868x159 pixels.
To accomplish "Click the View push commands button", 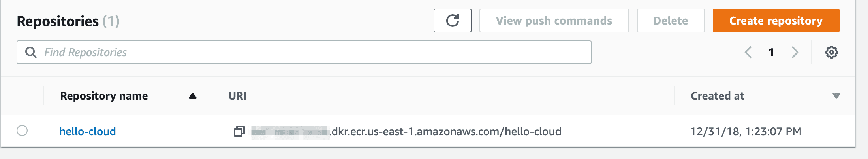I will click(554, 21).
